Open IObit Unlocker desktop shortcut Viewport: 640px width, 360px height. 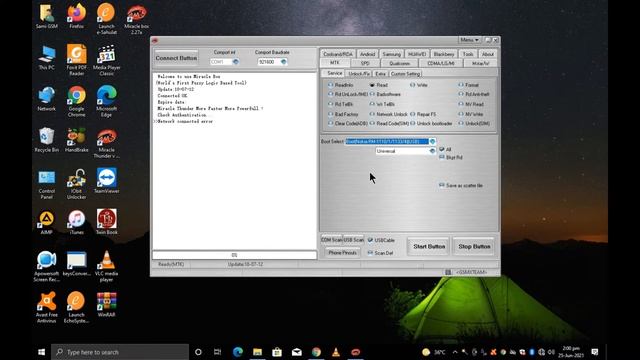[x=76, y=184]
